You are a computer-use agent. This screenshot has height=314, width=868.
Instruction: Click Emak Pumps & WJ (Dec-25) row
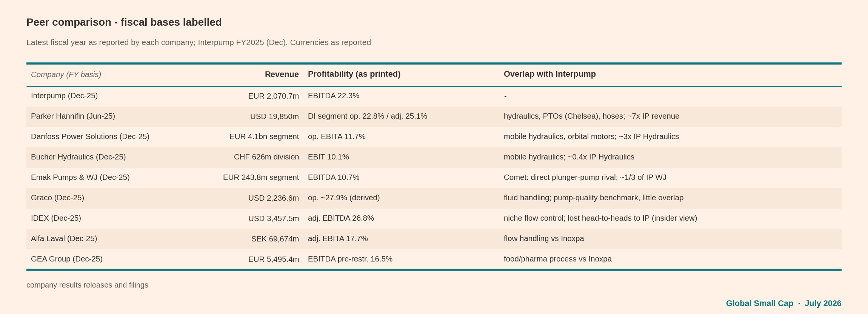(434, 178)
